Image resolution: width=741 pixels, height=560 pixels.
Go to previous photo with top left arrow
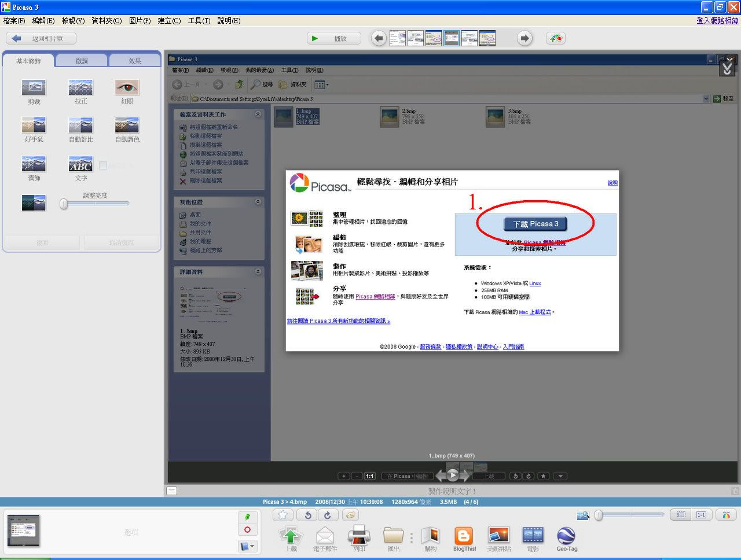pyautogui.click(x=379, y=39)
